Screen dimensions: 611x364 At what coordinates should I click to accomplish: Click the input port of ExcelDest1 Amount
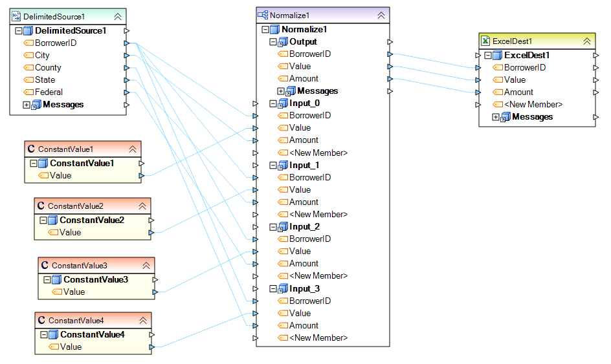pyautogui.click(x=478, y=92)
